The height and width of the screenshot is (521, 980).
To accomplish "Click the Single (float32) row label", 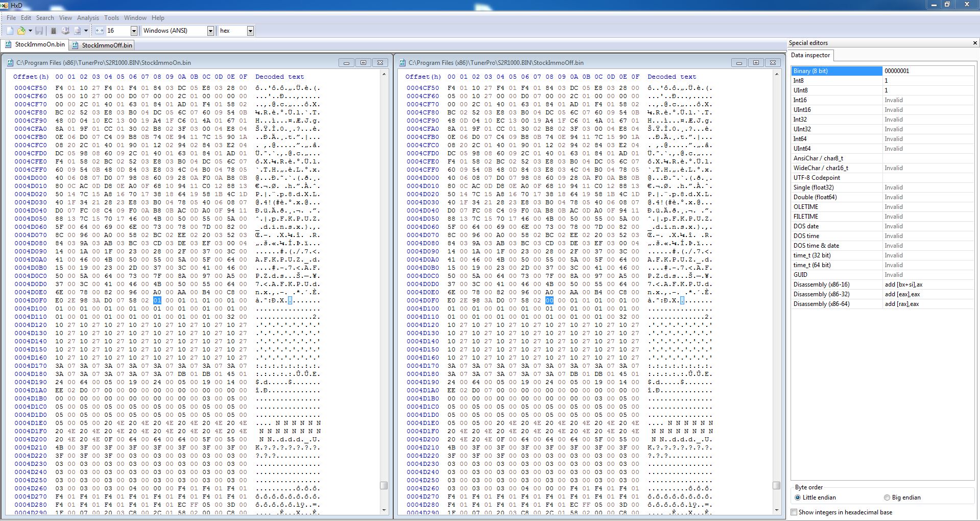I will 814,187.
